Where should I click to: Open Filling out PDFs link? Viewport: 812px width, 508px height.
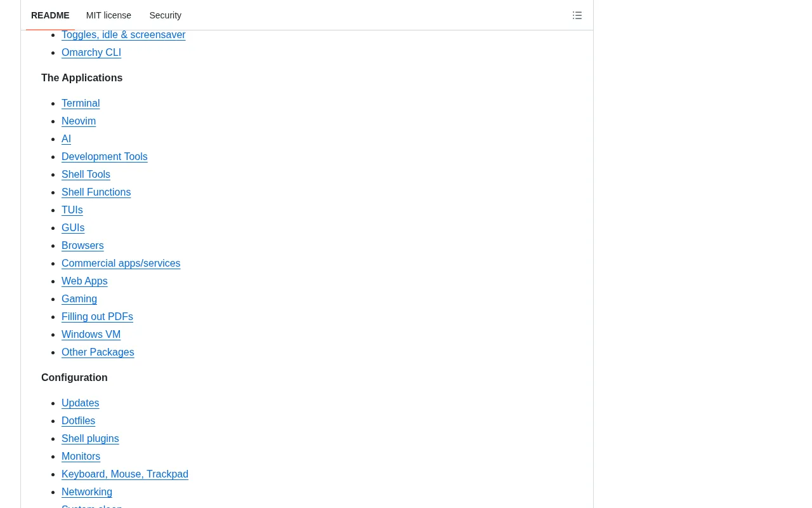tap(97, 317)
